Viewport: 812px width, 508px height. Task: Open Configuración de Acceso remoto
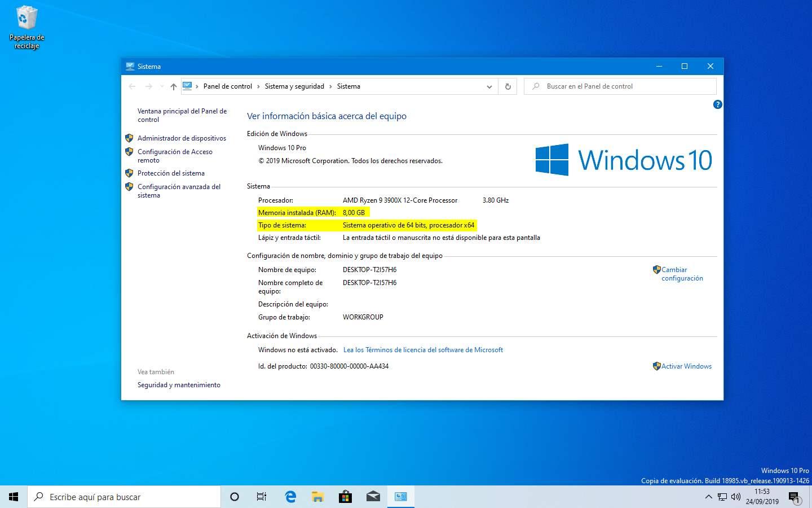tap(175, 156)
